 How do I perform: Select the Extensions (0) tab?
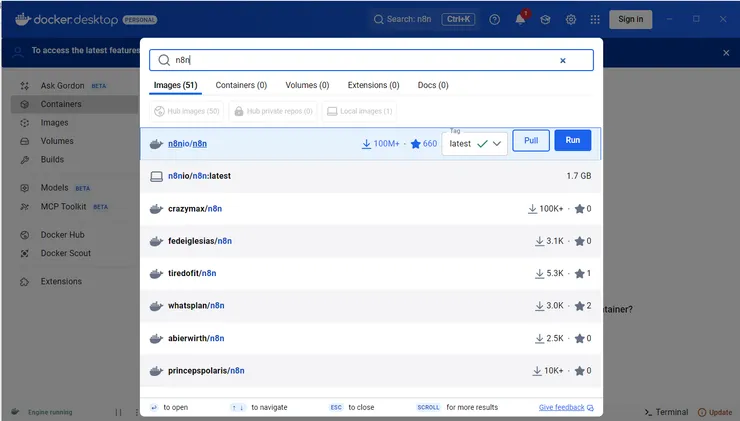(373, 86)
